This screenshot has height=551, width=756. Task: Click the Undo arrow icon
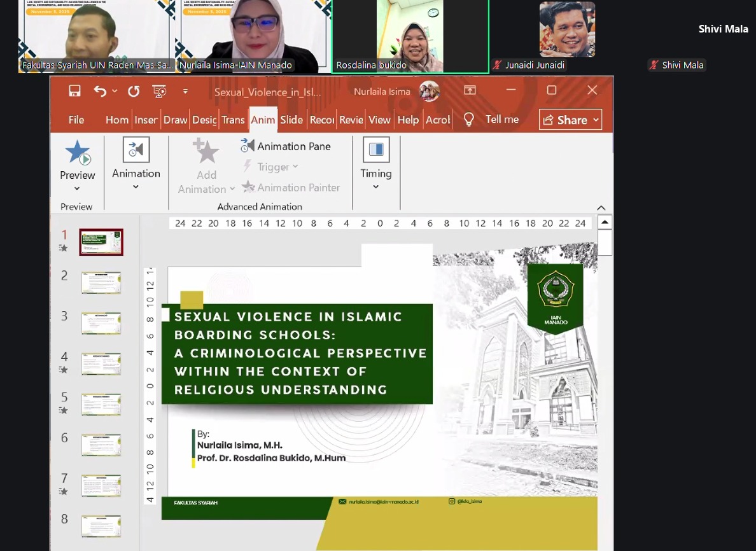(100, 91)
